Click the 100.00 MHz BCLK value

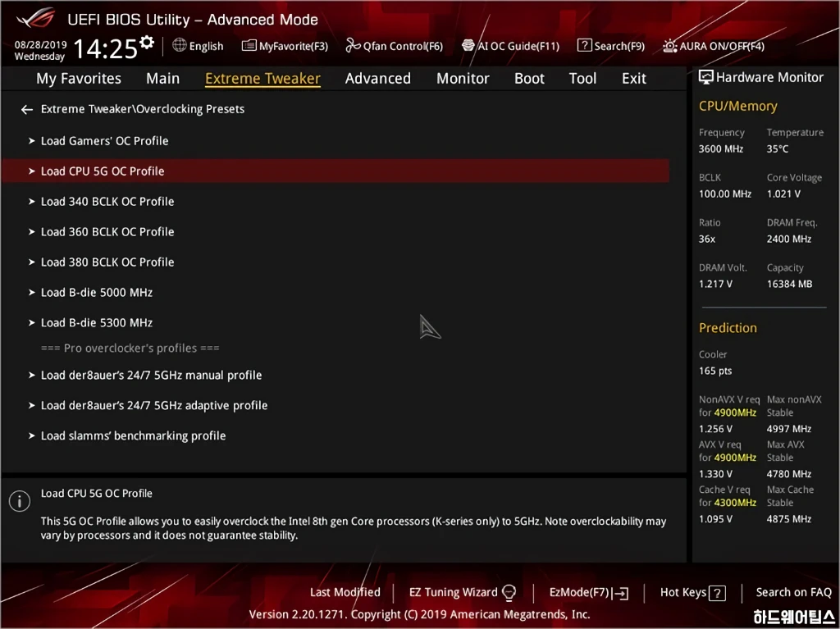pos(725,194)
